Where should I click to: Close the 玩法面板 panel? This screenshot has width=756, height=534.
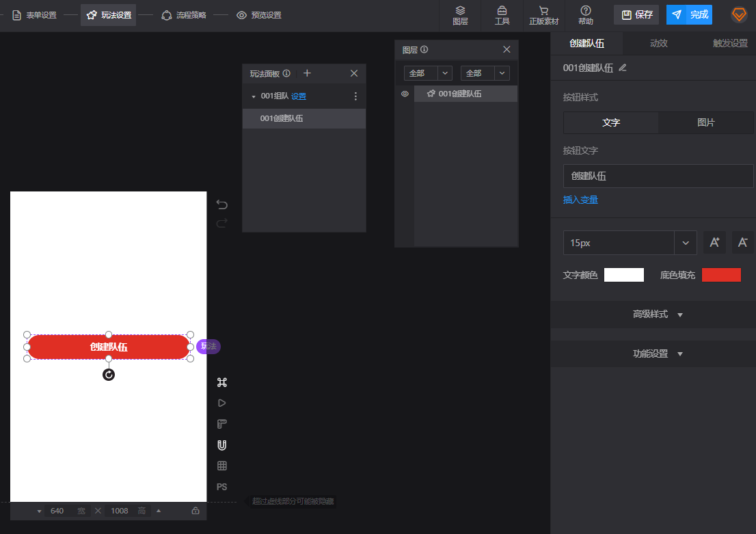point(354,73)
